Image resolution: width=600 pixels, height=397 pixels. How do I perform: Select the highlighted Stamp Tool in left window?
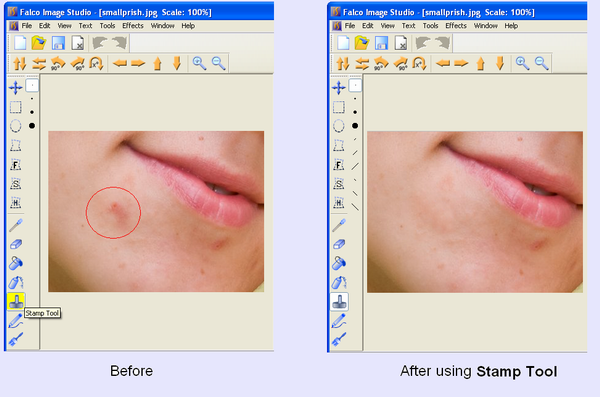(16, 302)
